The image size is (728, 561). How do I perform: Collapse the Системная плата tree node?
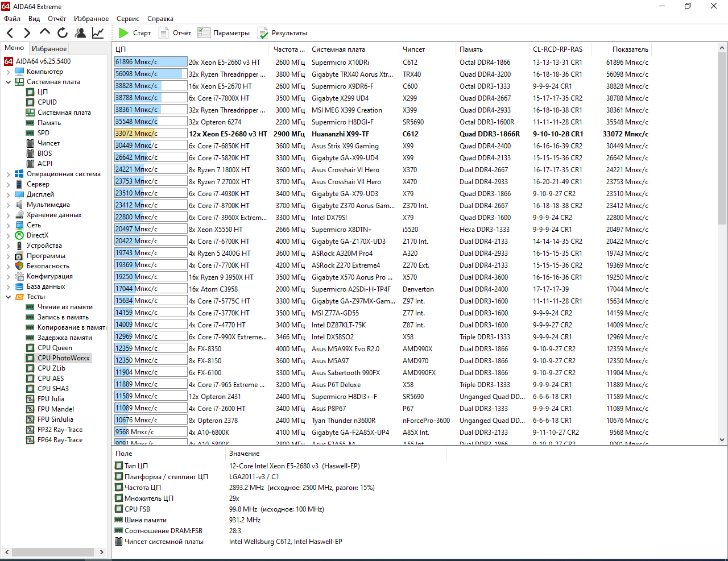(x=8, y=82)
